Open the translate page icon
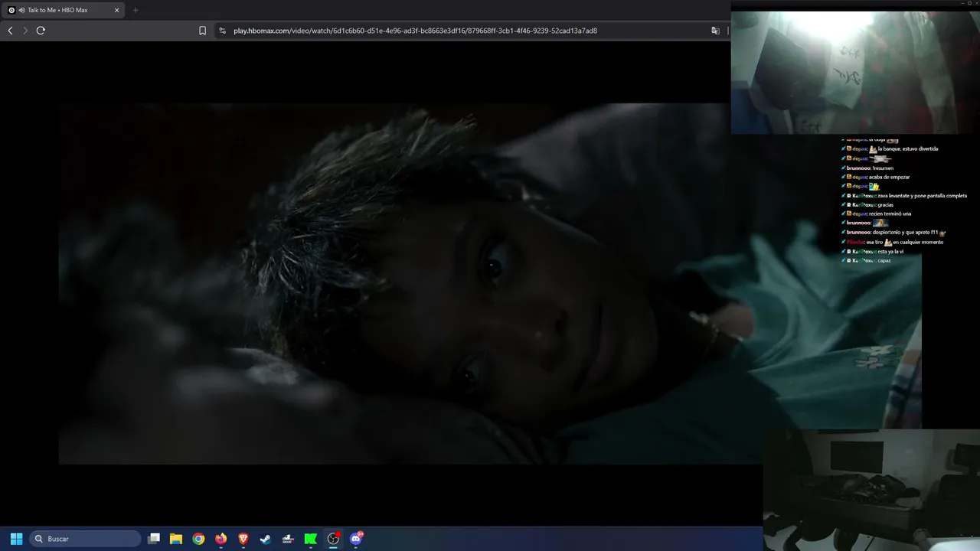 coord(715,31)
